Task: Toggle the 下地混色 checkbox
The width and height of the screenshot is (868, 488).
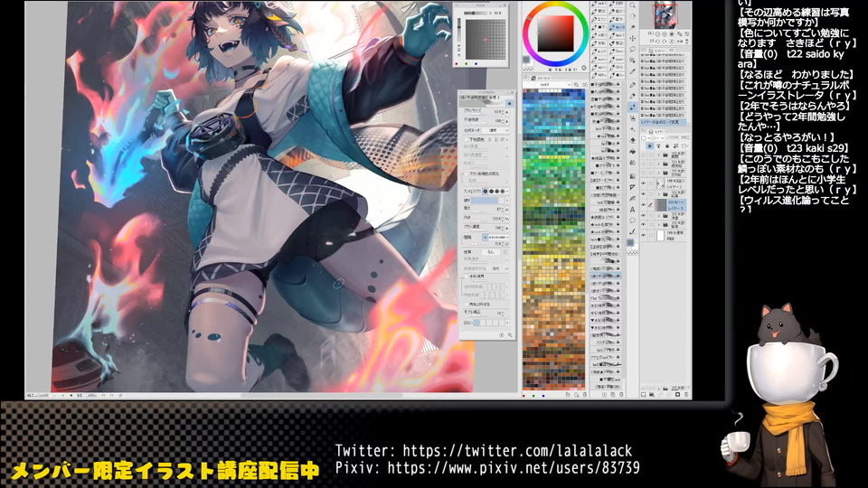Action: pos(467,140)
